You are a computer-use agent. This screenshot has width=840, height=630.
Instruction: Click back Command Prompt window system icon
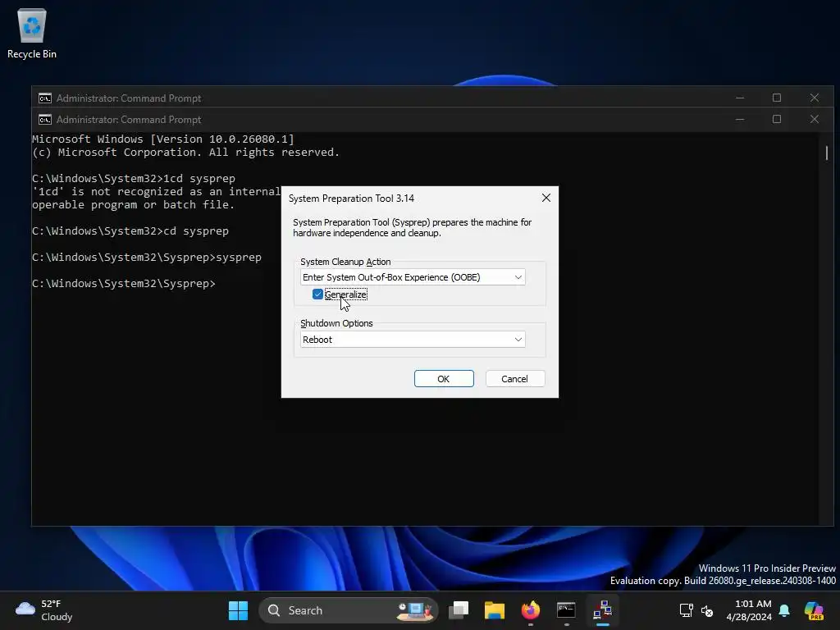coord(45,98)
